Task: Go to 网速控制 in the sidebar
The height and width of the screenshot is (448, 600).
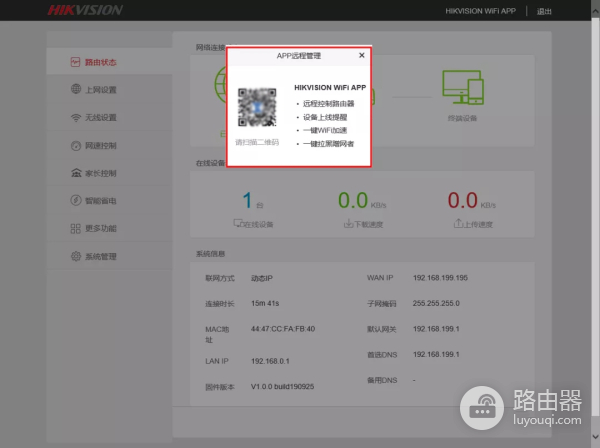Action: (x=99, y=146)
